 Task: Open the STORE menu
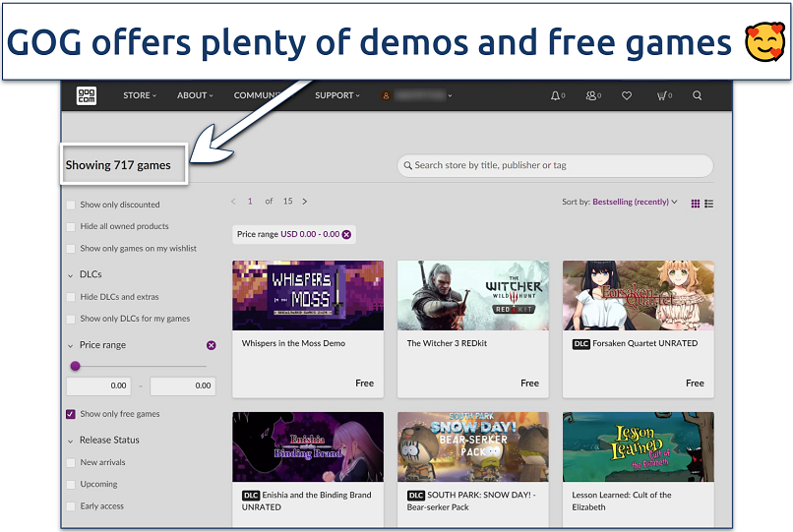point(140,95)
